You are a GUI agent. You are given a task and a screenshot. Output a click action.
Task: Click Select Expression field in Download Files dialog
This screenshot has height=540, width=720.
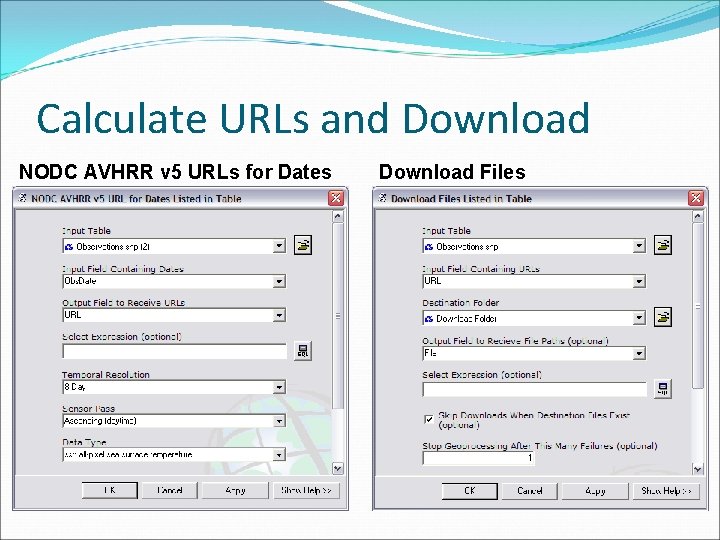click(x=534, y=389)
